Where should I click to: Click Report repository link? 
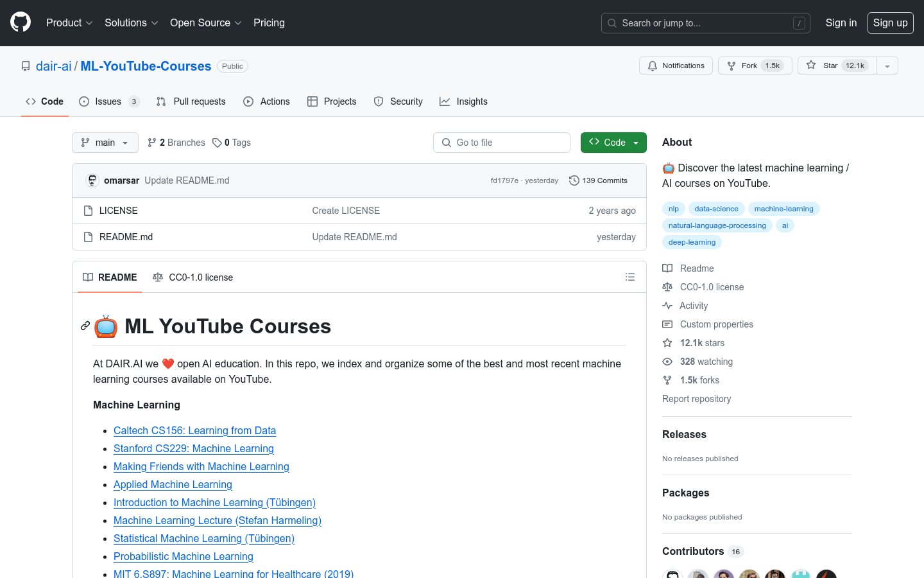697,399
